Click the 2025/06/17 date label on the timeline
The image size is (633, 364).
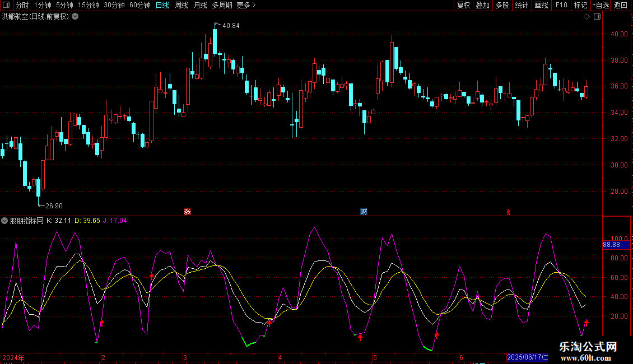pyautogui.click(x=527, y=357)
